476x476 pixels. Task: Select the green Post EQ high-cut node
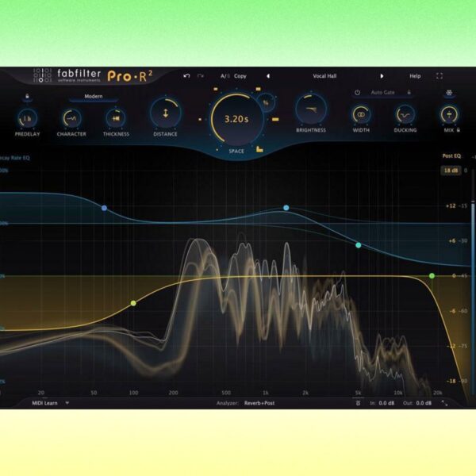pos(432,275)
